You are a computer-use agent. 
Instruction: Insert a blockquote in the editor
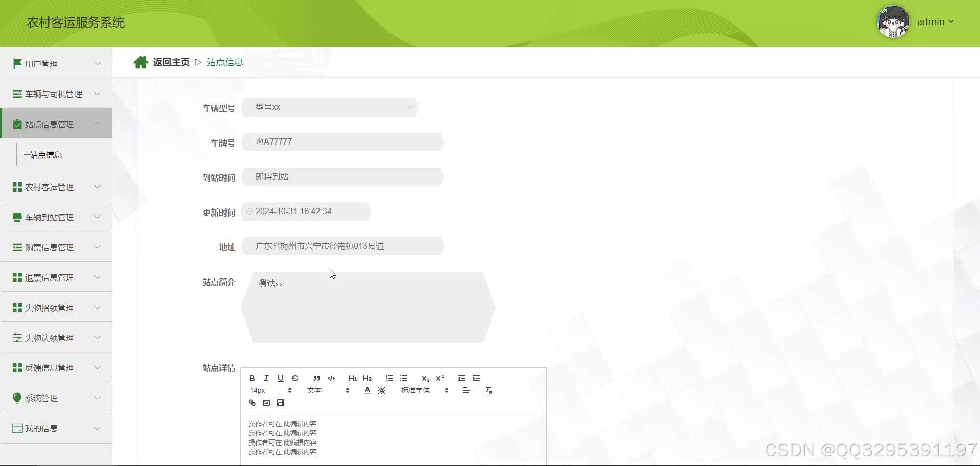pos(316,378)
